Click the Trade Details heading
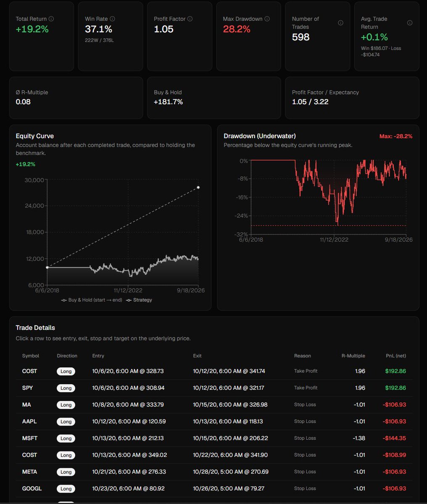The width and height of the screenshot is (427, 504). 35,328
